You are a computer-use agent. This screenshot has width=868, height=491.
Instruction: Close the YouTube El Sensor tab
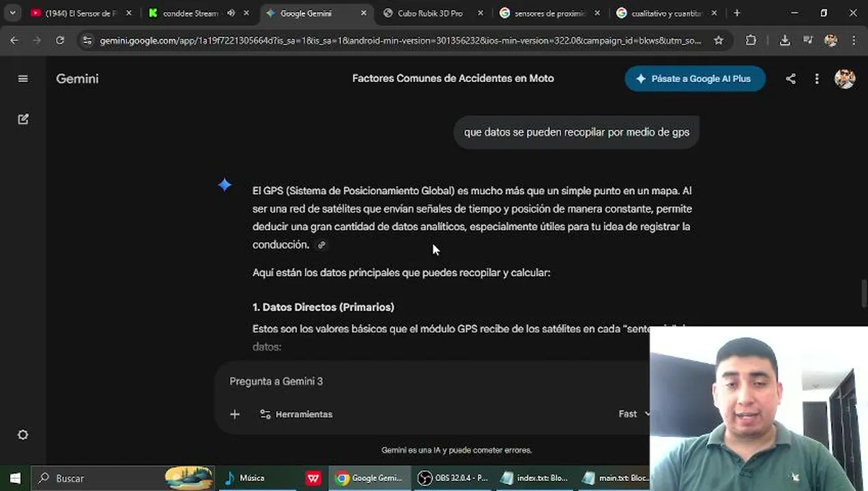coord(128,13)
